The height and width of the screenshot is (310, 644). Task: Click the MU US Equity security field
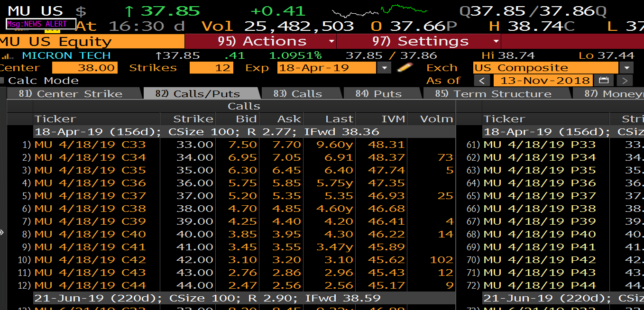pos(92,41)
